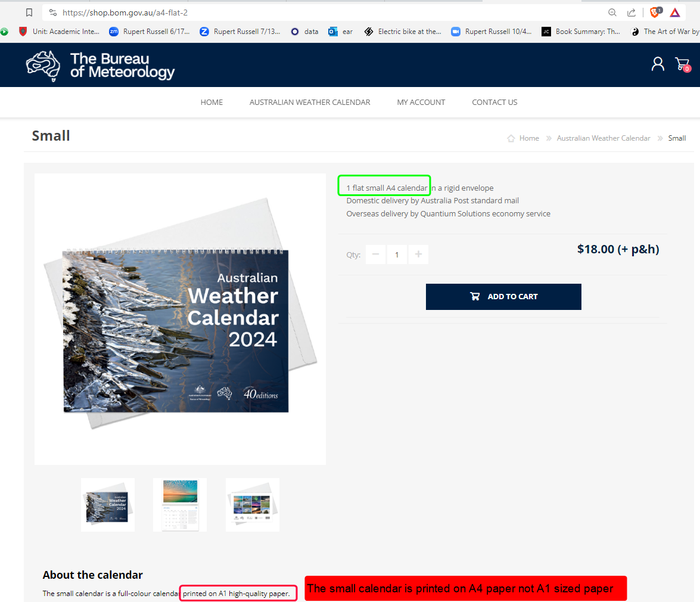Open MY ACCOUNT menu item
Screen dimensions: 700x602
[421, 103]
